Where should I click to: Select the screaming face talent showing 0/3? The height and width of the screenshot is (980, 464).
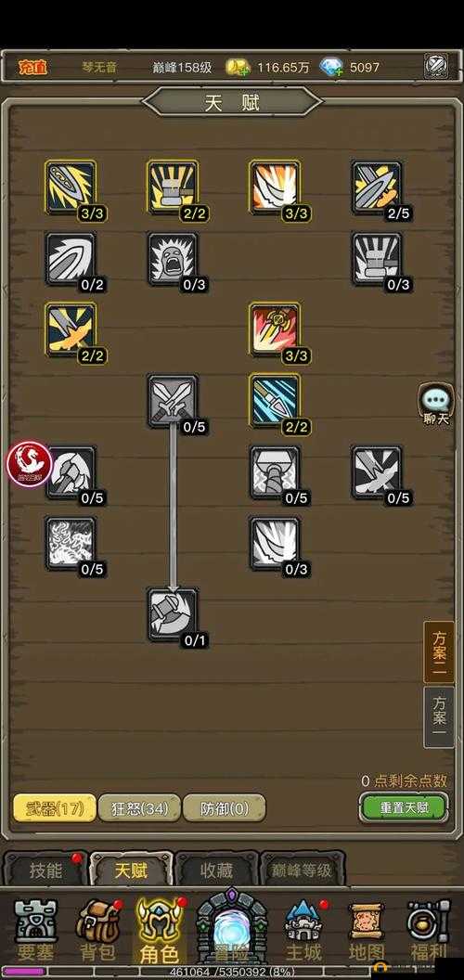(173, 259)
